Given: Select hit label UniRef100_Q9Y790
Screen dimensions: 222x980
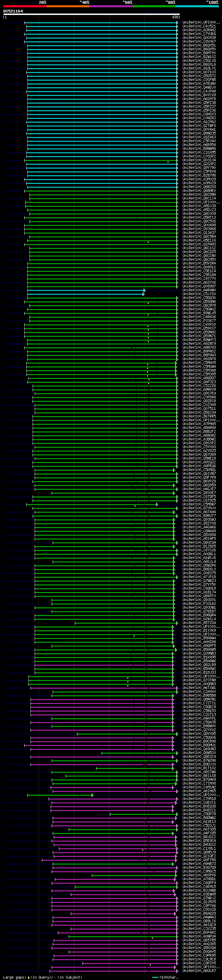Looking at the screenshot, I should 199,168.
